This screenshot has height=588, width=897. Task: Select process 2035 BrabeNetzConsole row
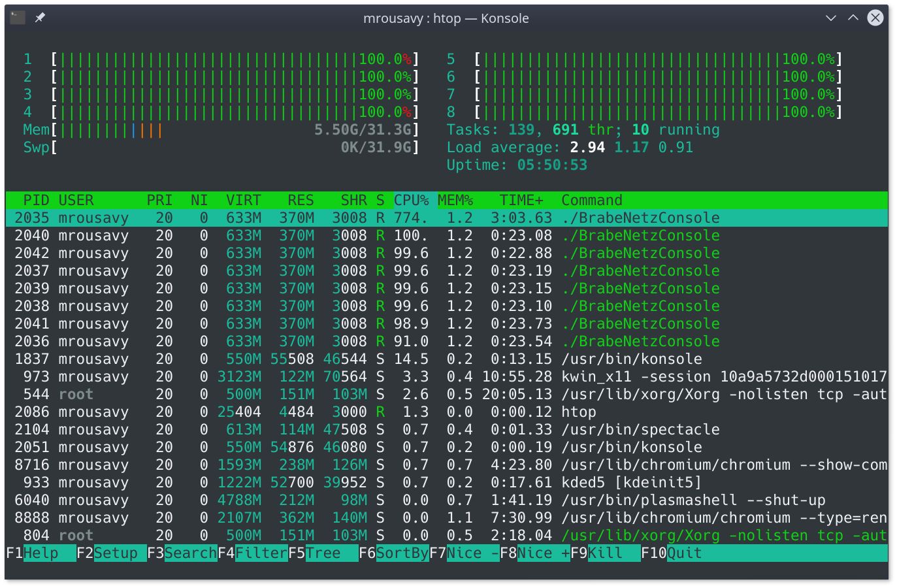tap(447, 218)
